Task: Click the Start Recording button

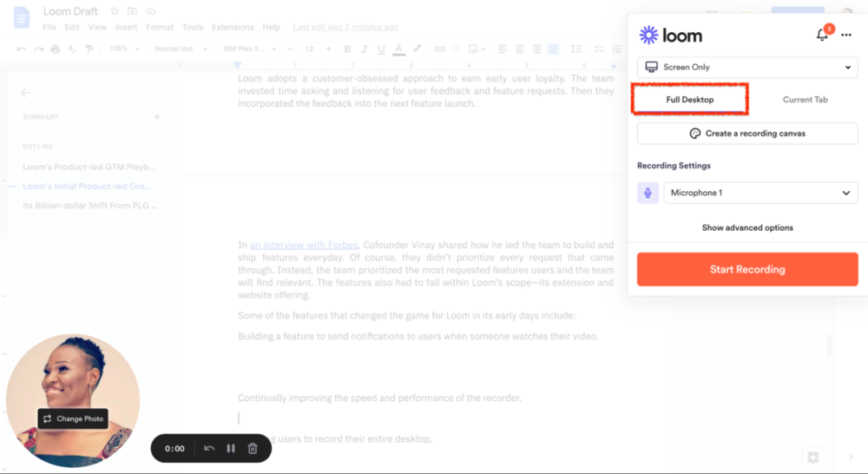Action: click(x=747, y=270)
